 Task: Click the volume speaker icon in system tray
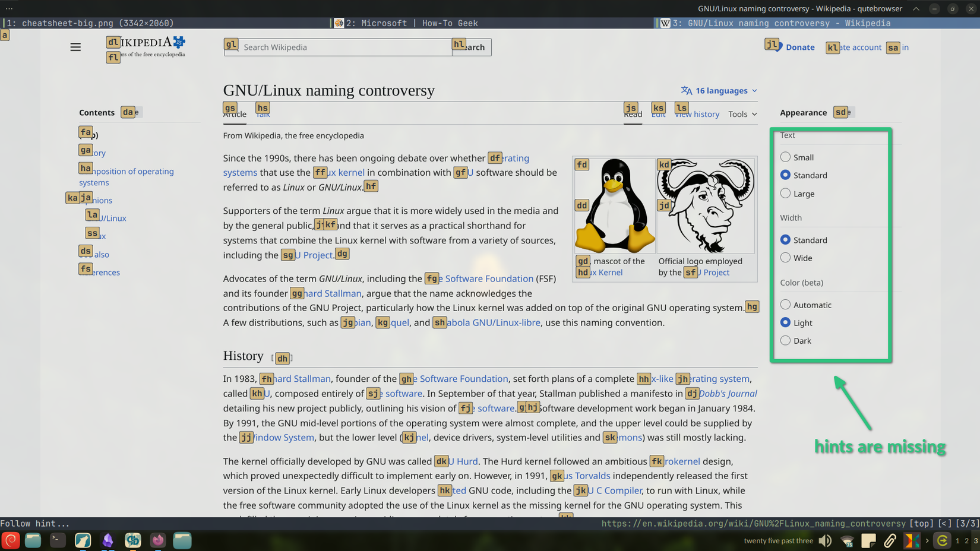coord(825,540)
